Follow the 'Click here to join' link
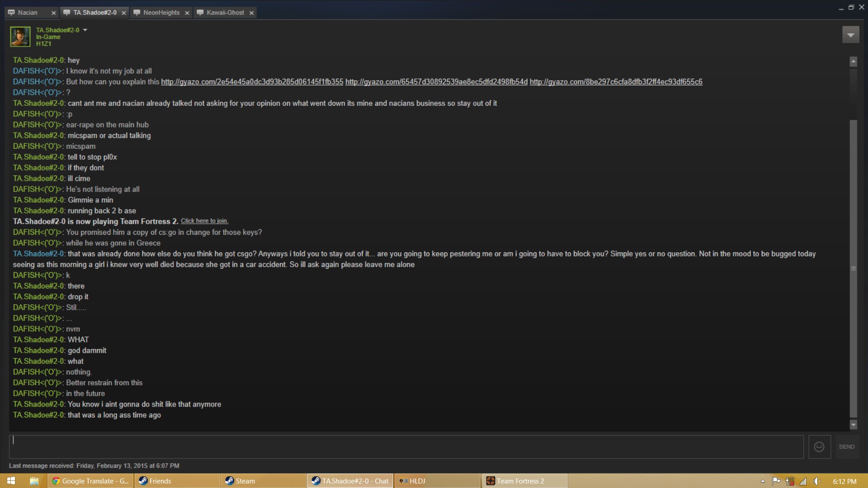Image resolution: width=868 pixels, height=488 pixels. (x=204, y=221)
